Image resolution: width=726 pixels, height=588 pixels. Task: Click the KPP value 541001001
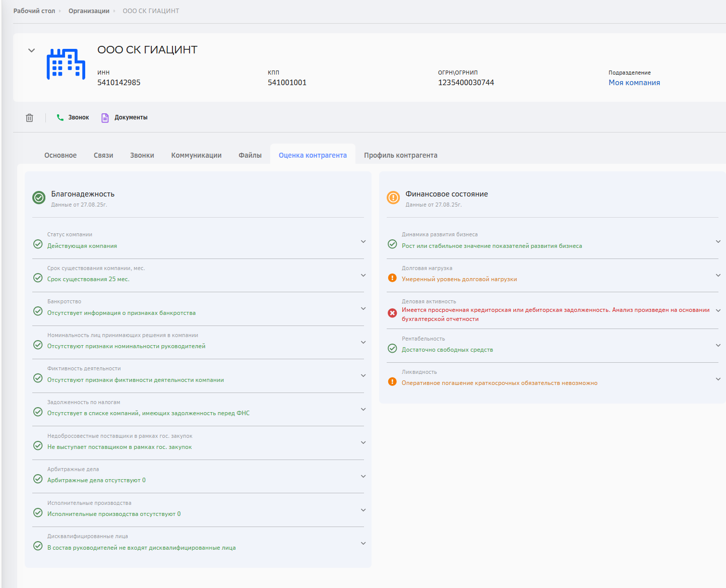click(287, 83)
